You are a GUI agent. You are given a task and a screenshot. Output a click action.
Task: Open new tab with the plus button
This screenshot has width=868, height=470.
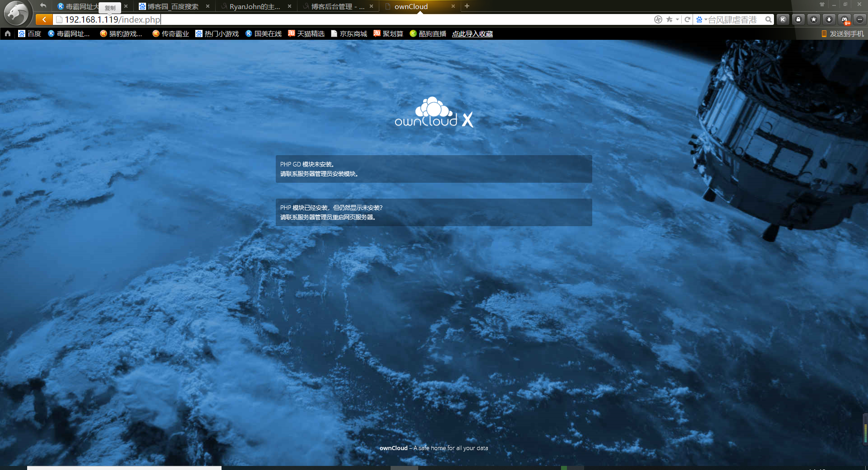coord(467,6)
